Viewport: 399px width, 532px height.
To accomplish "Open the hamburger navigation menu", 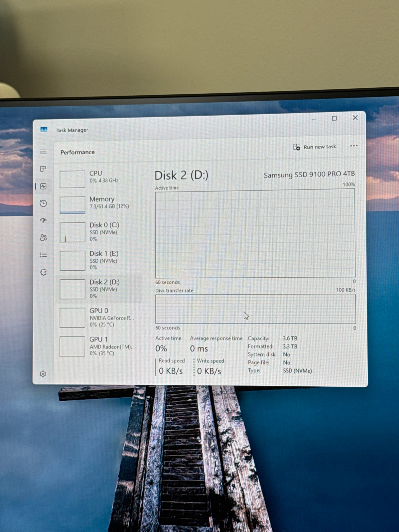I will tap(43, 152).
